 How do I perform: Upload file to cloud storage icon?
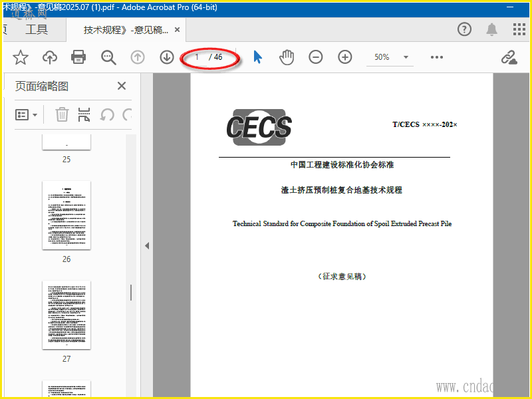click(x=49, y=57)
